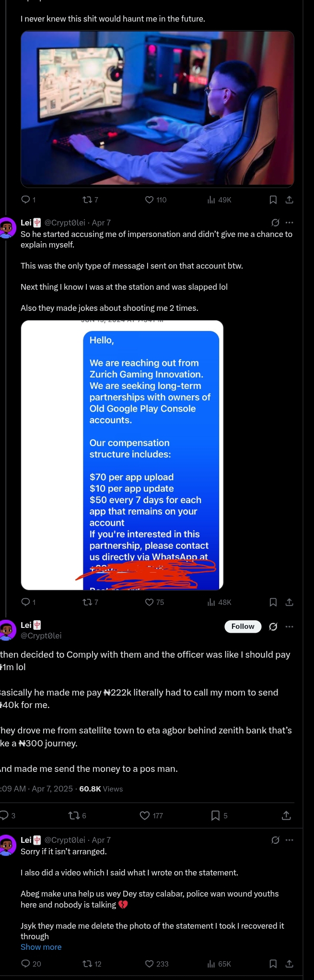Reply to the Zurich Gaming message tweet
Viewport: 314px width, 980px height.
[x=26, y=602]
